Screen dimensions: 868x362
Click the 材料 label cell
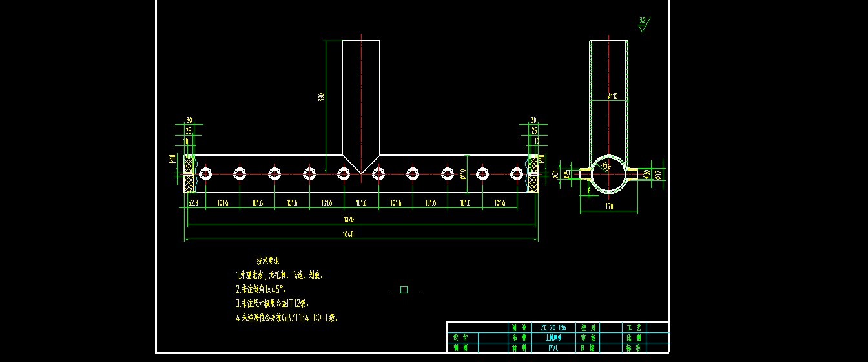pyautogui.click(x=518, y=347)
